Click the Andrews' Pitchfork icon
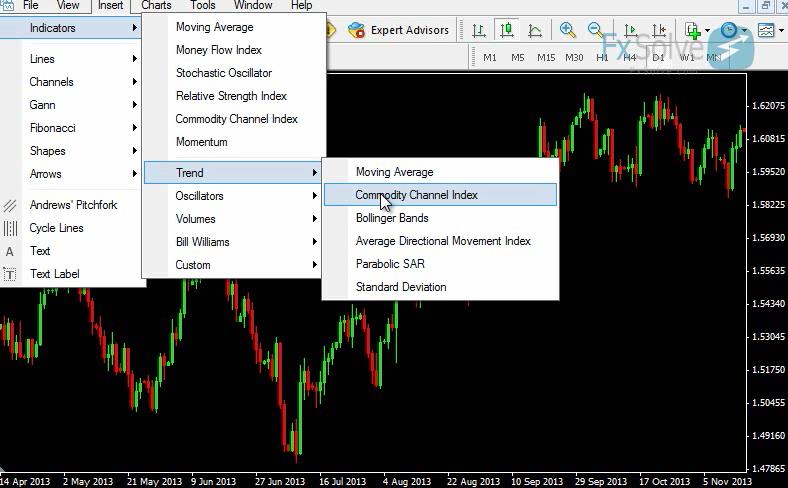Screen dimensions: 788x488 pyautogui.click(x=10, y=205)
